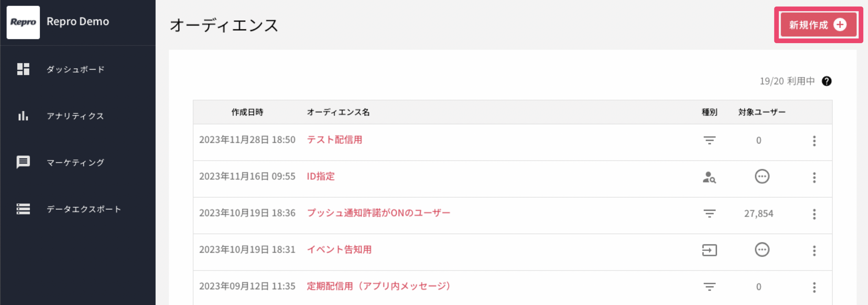
Task: Open the テスト配信用 audience link
Action: coord(335,140)
